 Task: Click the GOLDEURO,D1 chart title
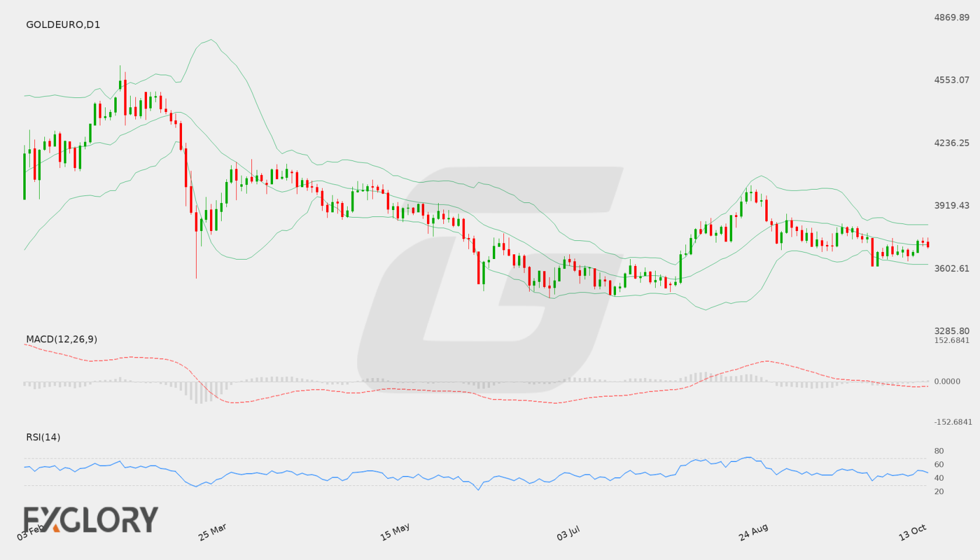(63, 25)
